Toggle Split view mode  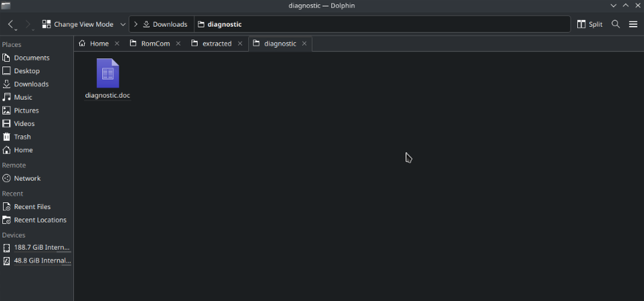click(590, 24)
